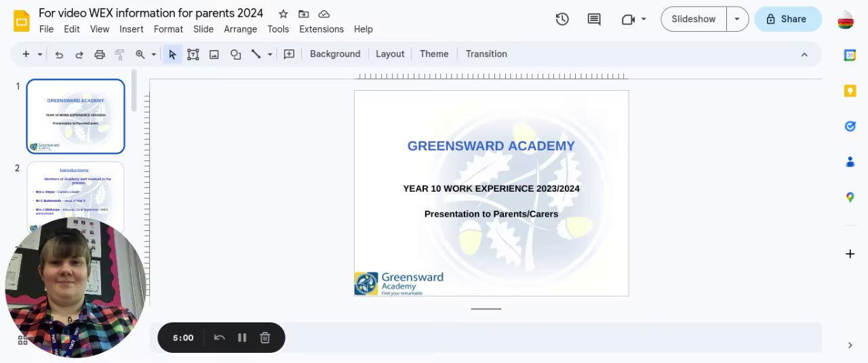This screenshot has height=363, width=868.
Task: Open Google Tasks side panel icon
Action: (850, 126)
